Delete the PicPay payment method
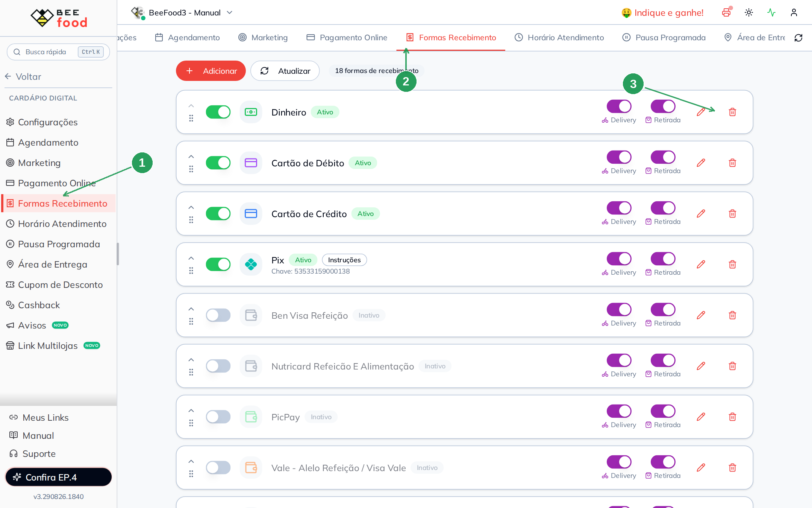 [732, 417]
